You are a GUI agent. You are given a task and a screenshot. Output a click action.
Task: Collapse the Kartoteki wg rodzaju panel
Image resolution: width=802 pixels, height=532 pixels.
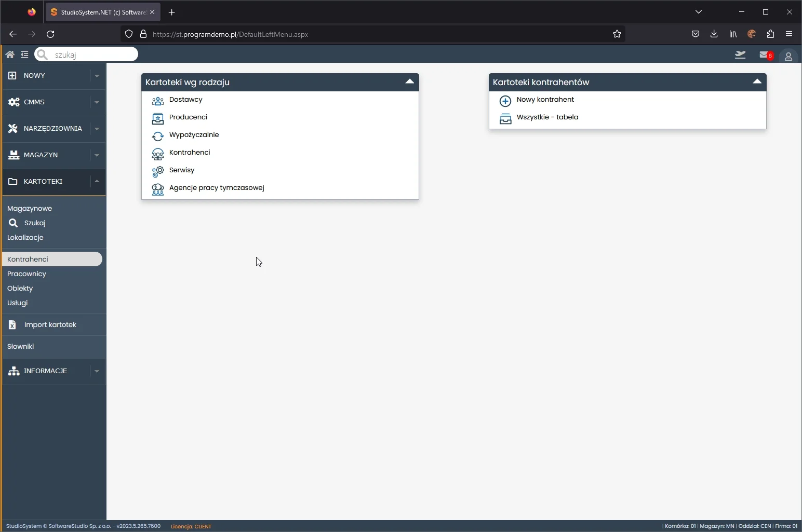point(409,81)
